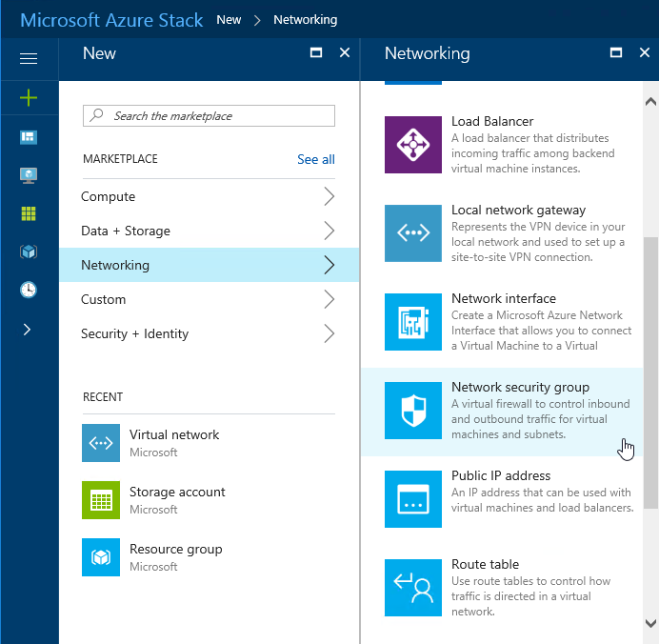Open the Network security group title text

(x=520, y=387)
